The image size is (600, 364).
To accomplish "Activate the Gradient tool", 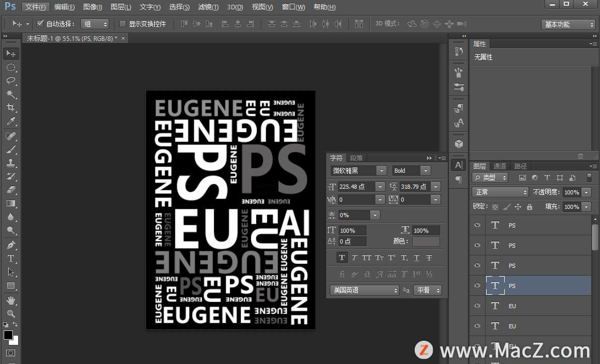I will point(11,203).
